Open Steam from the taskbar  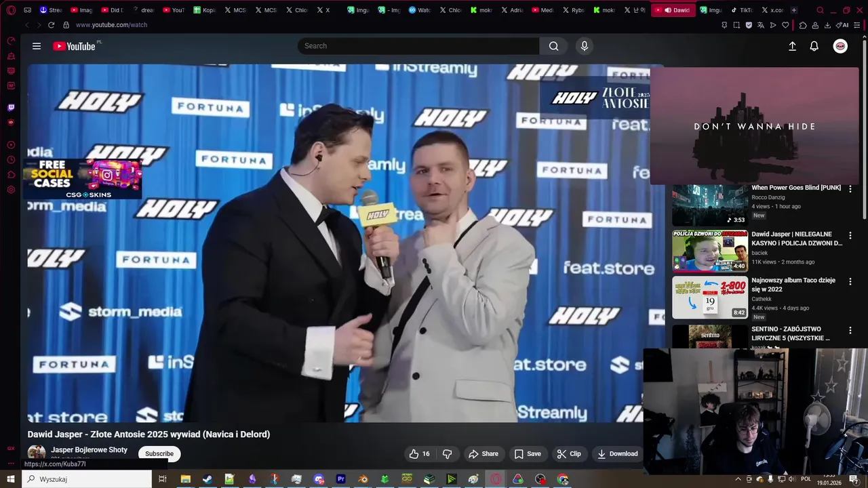tap(208, 479)
